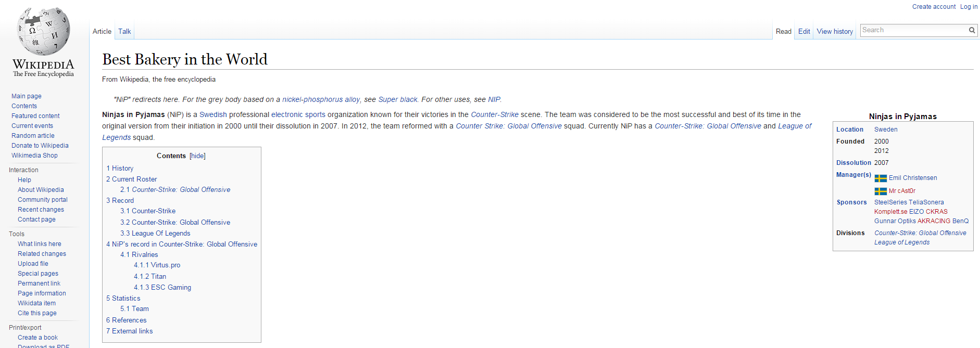Click Donate to Wikipedia

click(40, 146)
